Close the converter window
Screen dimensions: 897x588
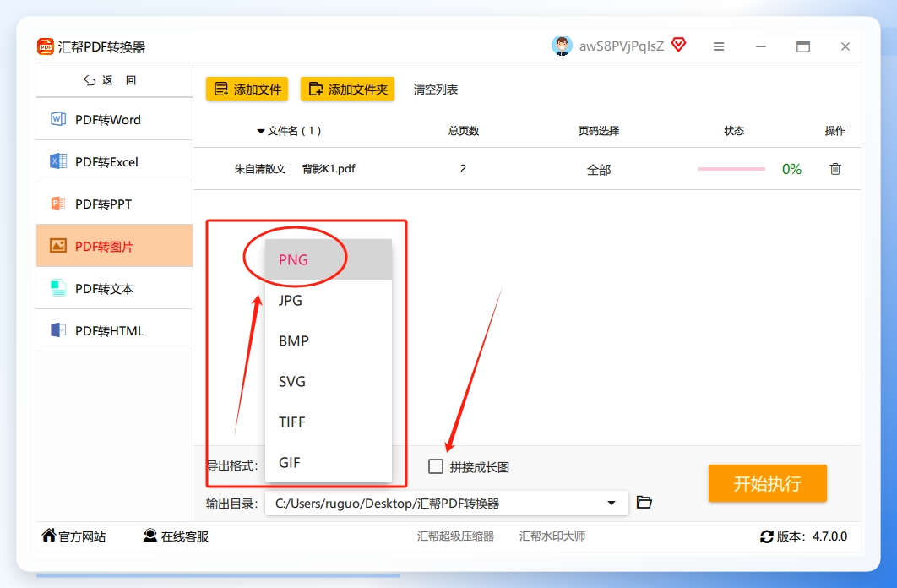click(845, 46)
